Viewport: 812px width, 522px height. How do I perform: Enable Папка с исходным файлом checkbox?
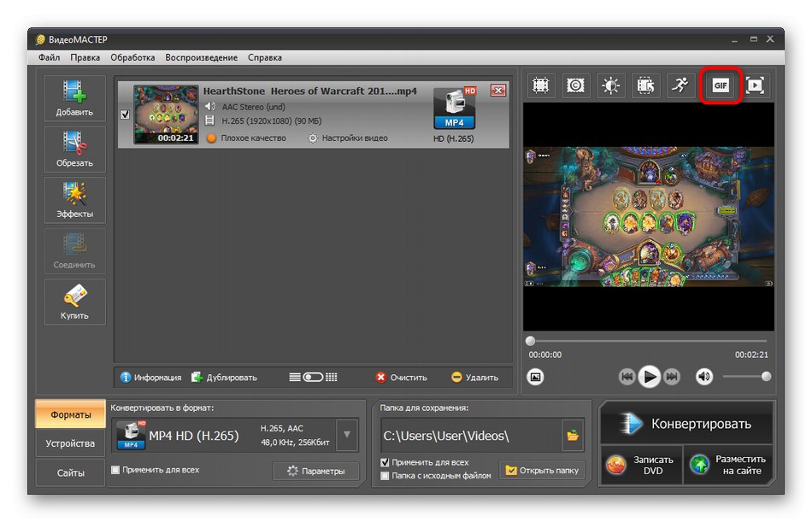click(385, 475)
